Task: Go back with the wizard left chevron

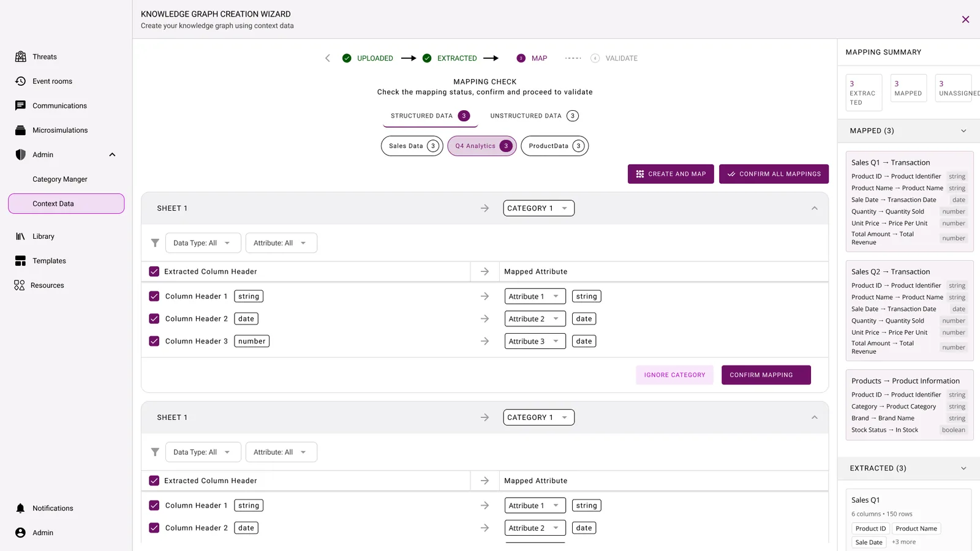Action: pyautogui.click(x=328, y=58)
